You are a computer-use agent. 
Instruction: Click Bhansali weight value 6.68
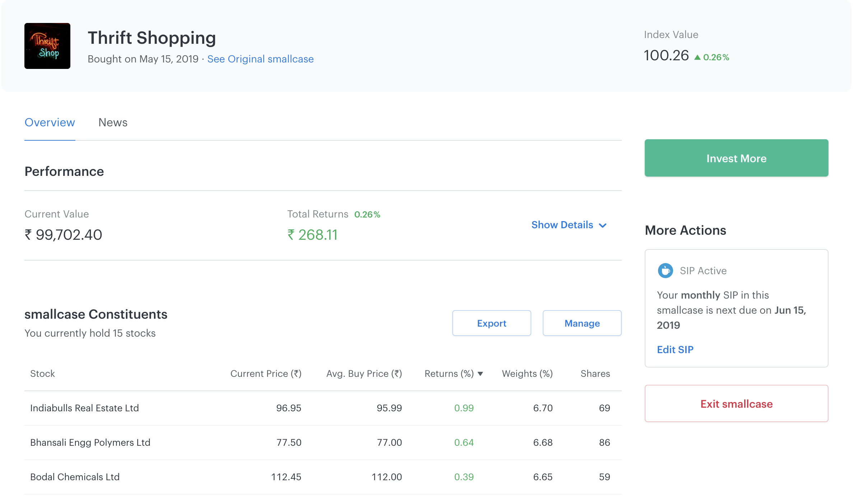tap(543, 443)
